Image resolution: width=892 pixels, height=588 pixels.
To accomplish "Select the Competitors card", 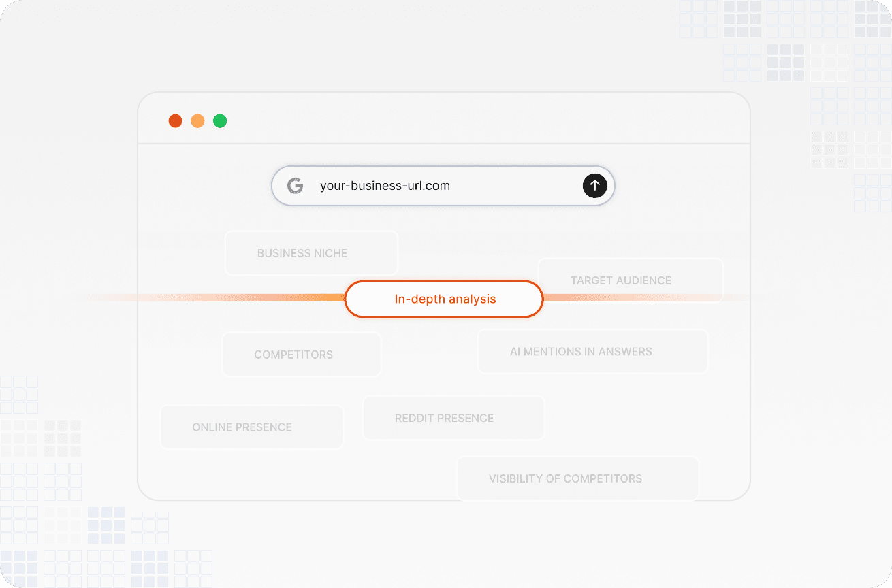I will click(x=301, y=355).
